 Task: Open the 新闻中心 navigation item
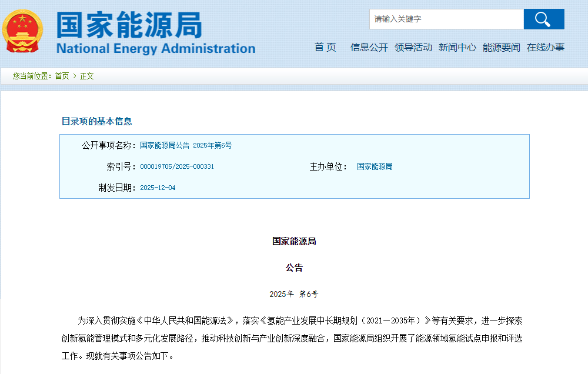[x=457, y=48]
